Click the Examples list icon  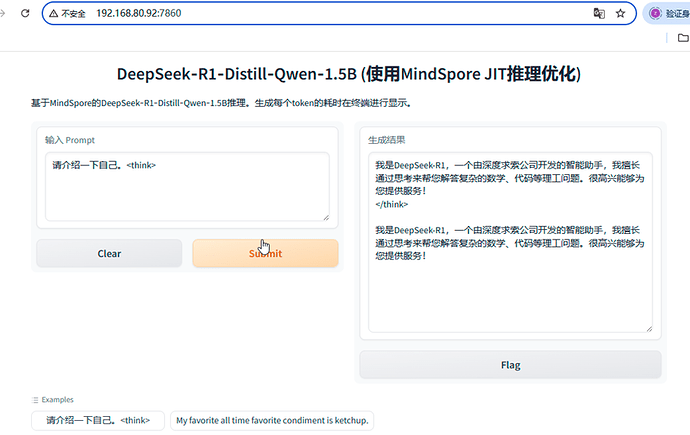(x=36, y=399)
